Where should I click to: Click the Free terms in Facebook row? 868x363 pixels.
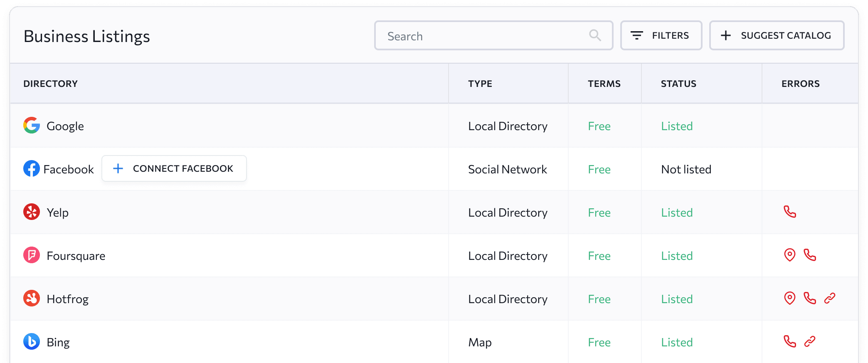[599, 169]
